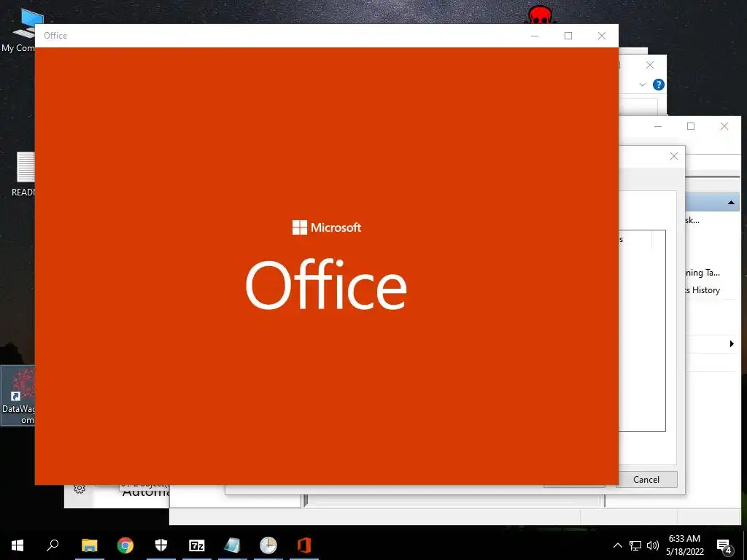Image resolution: width=747 pixels, height=560 pixels.
Task: Launch Google Chrome from the taskbar
Action: pos(125,545)
